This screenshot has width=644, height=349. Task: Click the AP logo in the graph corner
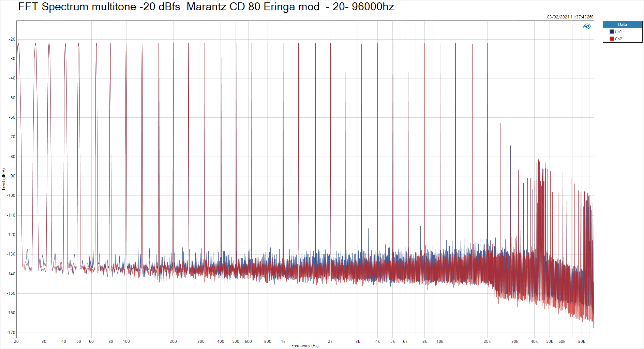coord(586,26)
